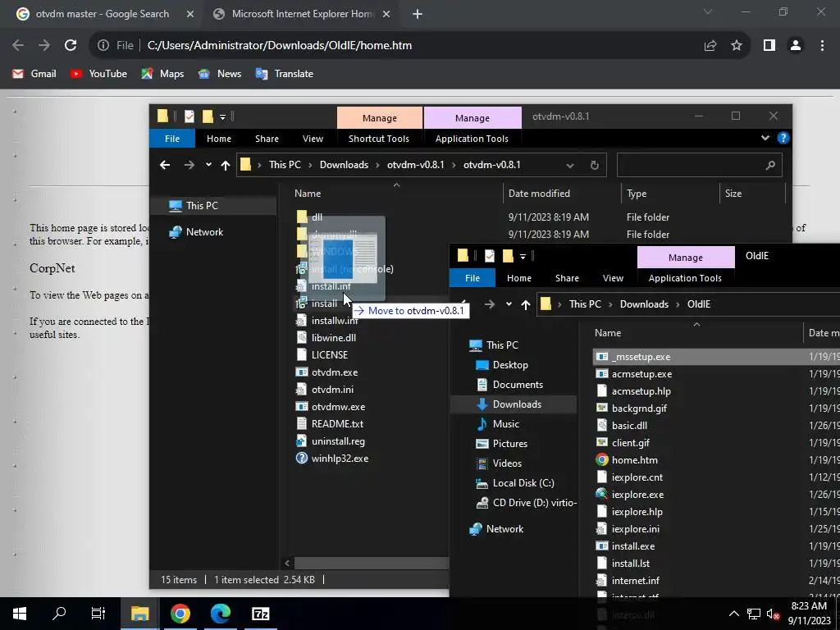Open a new Chrome tab
840x630 pixels.
coord(418,14)
